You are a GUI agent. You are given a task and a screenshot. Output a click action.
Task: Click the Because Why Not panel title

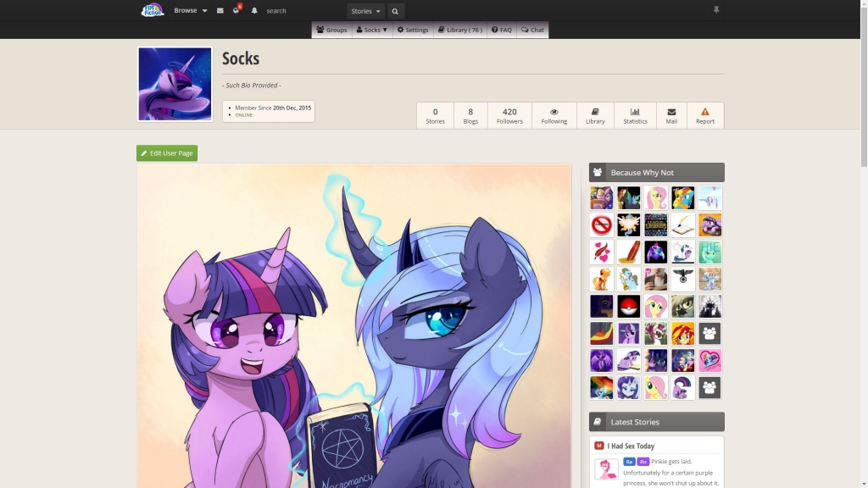tap(643, 173)
